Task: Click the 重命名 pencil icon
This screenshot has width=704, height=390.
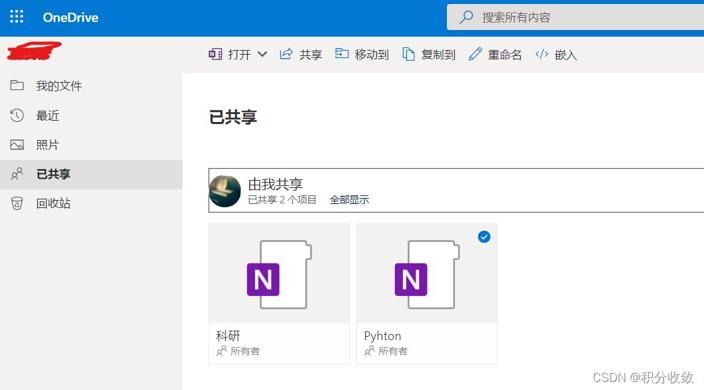Action: [475, 54]
